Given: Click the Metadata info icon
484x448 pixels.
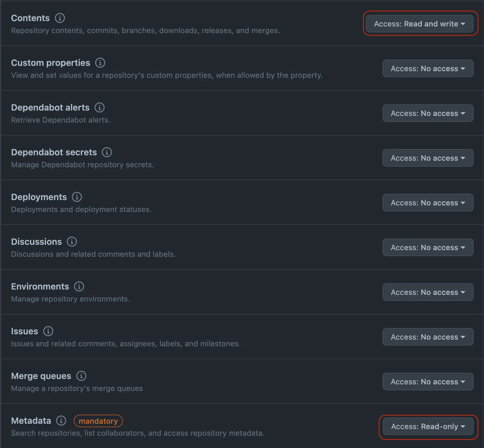Looking at the screenshot, I should point(61,421).
